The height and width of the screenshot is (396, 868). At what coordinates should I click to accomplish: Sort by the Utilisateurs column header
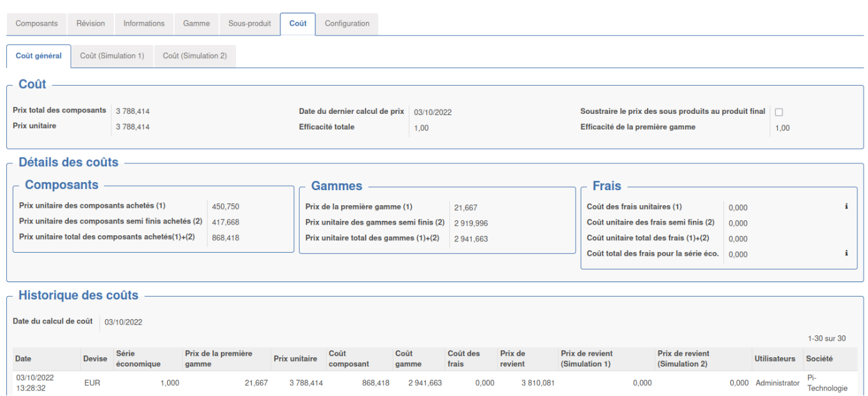[x=774, y=358]
